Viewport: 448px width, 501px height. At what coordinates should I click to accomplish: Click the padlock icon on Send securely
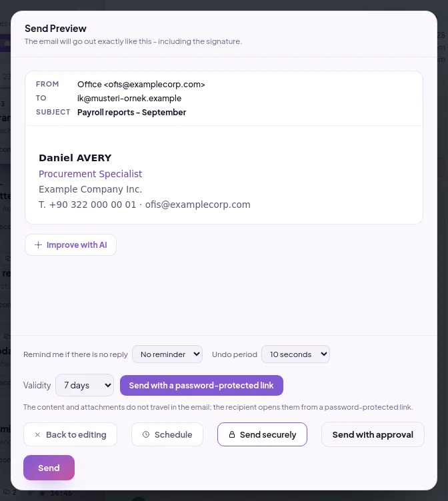232,434
